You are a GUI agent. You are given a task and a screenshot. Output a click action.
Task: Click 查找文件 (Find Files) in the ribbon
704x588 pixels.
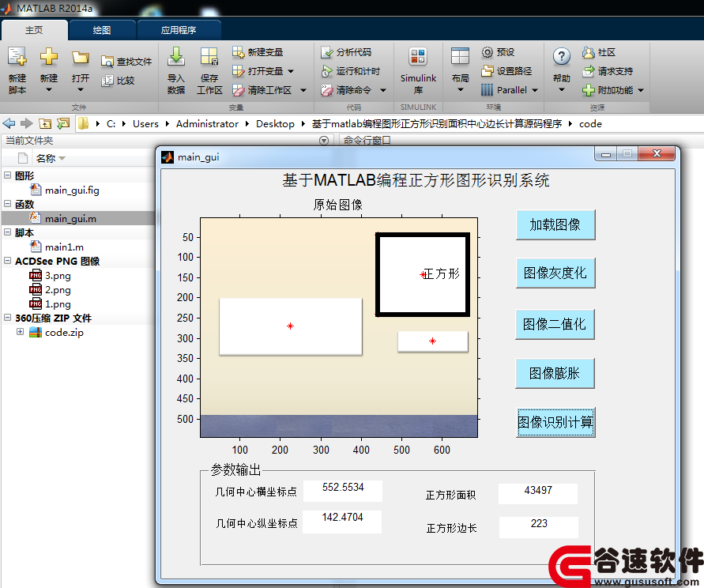click(126, 62)
